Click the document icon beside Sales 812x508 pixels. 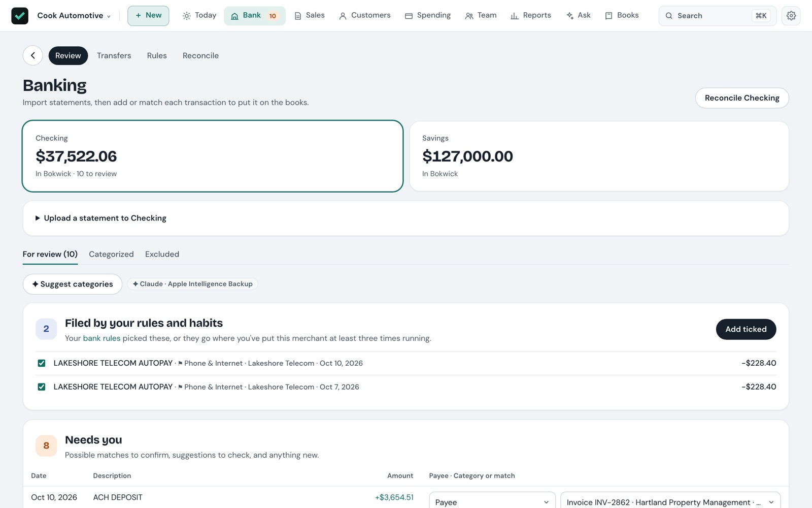coord(298,16)
